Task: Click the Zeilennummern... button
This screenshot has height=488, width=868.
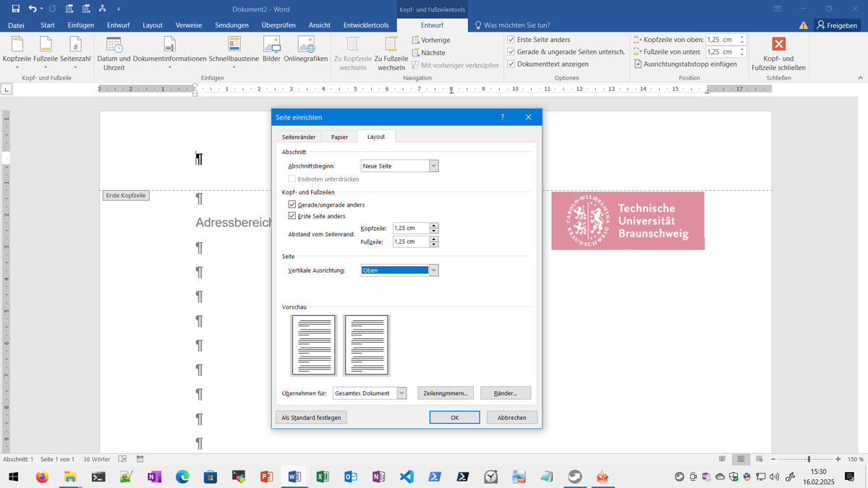Action: [x=446, y=393]
